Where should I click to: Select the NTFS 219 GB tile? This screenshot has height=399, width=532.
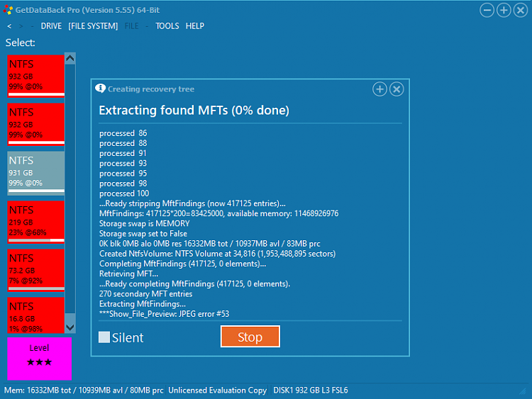36,222
